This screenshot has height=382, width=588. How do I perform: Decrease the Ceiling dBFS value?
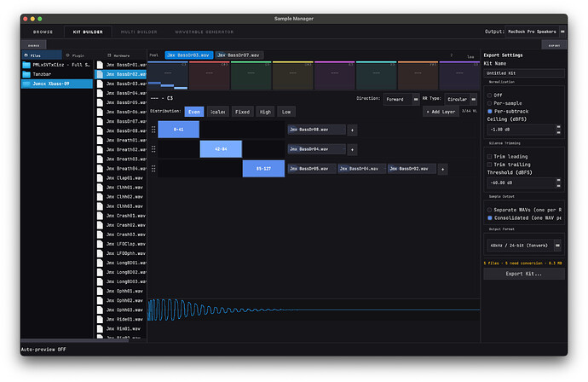point(558,132)
